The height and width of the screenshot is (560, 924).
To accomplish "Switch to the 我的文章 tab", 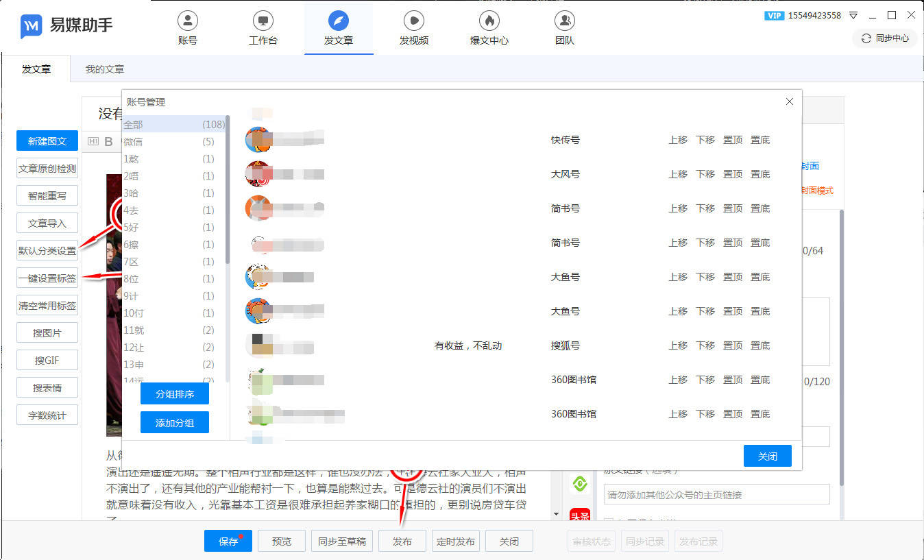I will click(104, 69).
